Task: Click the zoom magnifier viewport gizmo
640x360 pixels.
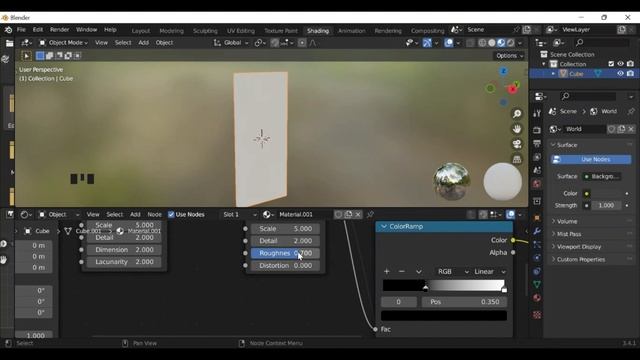Action: pos(517,114)
